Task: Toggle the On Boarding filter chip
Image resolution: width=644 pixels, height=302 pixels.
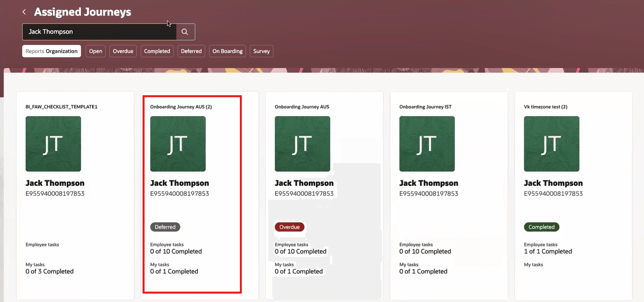Action: (228, 51)
